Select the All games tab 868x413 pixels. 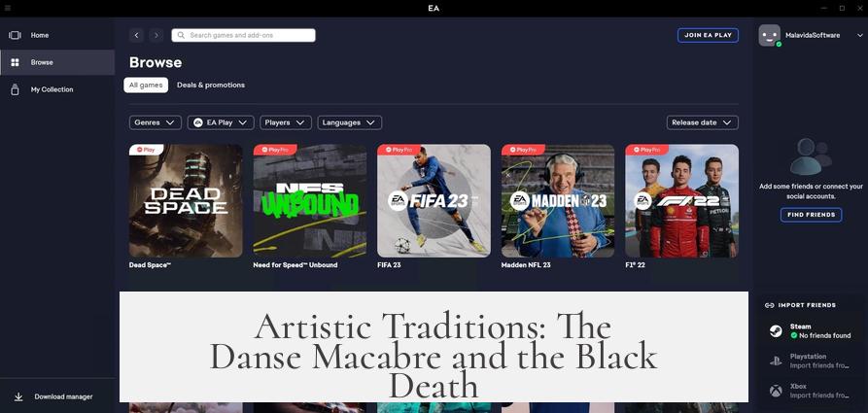pos(146,86)
